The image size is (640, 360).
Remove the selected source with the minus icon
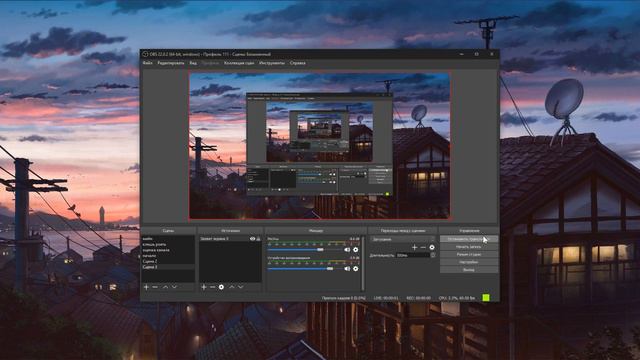pyautogui.click(x=212, y=287)
